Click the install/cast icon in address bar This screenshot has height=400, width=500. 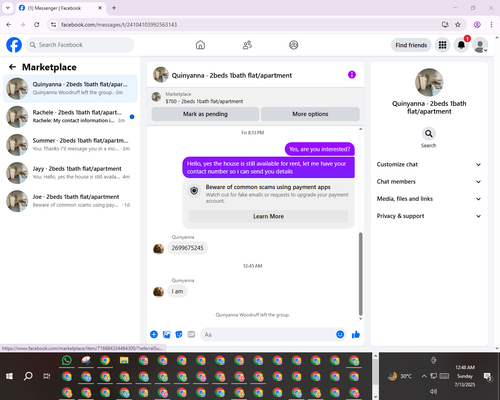coord(445,25)
